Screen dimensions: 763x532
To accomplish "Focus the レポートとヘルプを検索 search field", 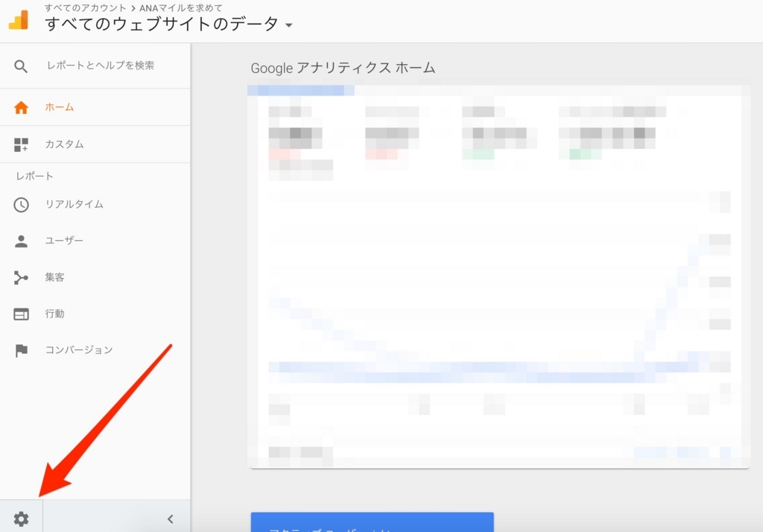I will click(101, 66).
